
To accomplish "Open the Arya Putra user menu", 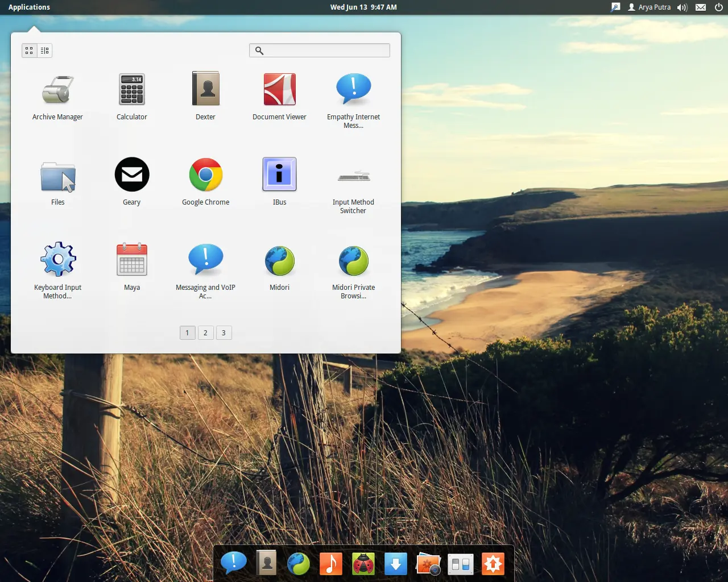I will click(649, 7).
